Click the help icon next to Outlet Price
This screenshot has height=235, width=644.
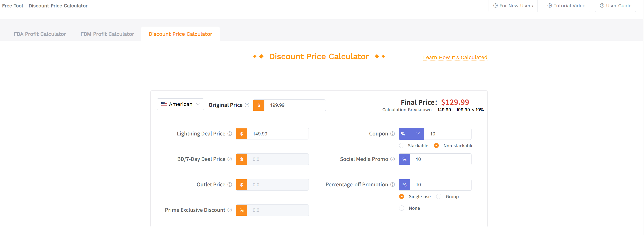point(230,185)
